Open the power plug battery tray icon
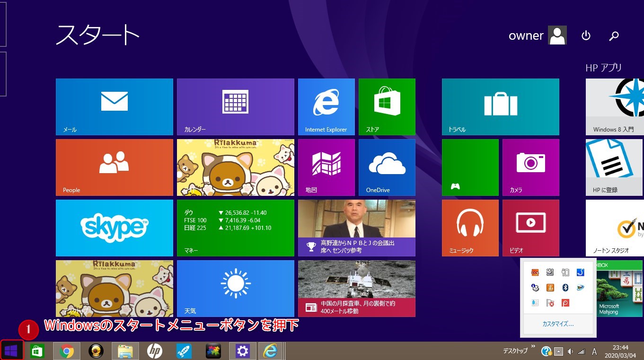 click(x=565, y=272)
